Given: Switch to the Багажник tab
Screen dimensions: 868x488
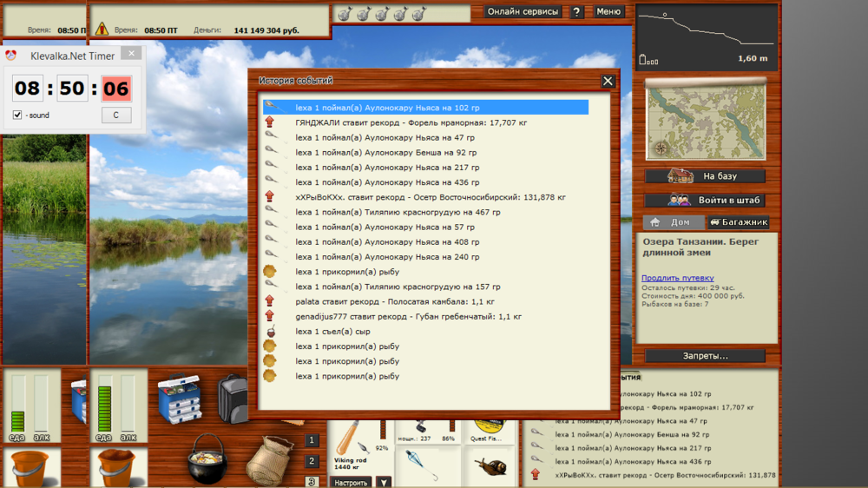Looking at the screenshot, I should 739,222.
